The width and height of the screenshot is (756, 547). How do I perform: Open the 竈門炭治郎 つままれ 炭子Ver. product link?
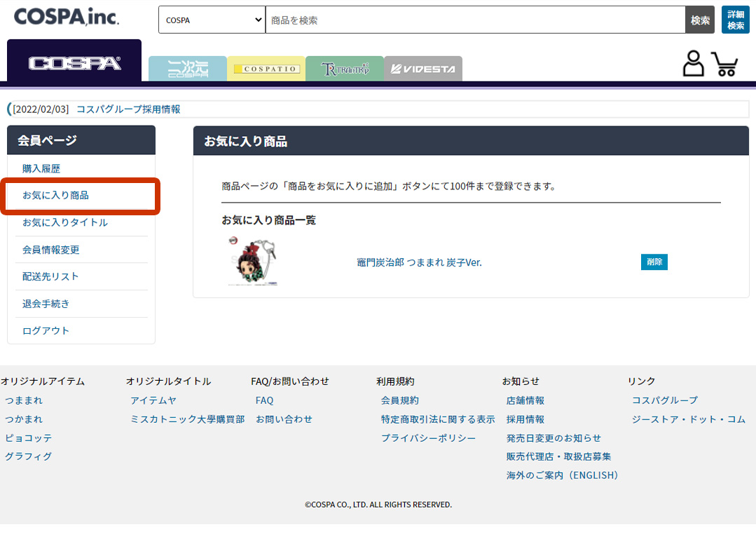[x=419, y=263]
